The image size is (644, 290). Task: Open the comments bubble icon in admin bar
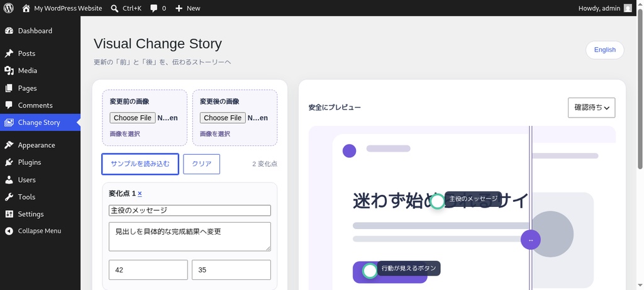pyautogui.click(x=153, y=8)
